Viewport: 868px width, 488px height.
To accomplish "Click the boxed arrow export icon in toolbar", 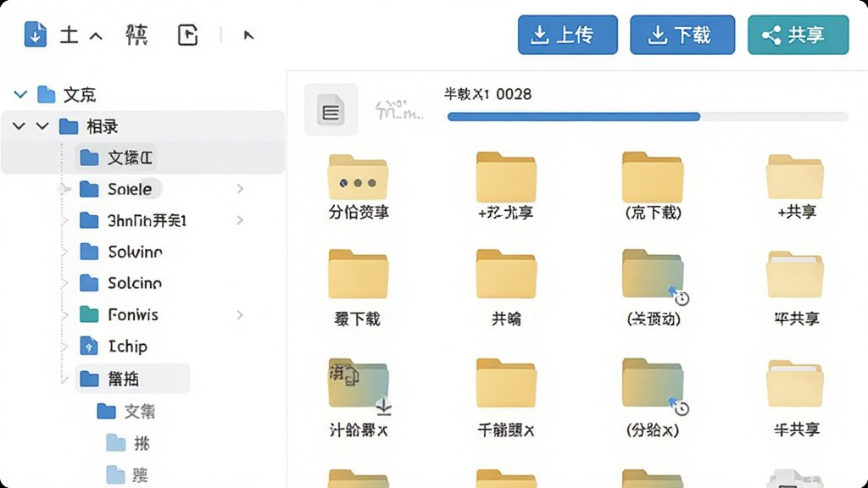I will [187, 35].
